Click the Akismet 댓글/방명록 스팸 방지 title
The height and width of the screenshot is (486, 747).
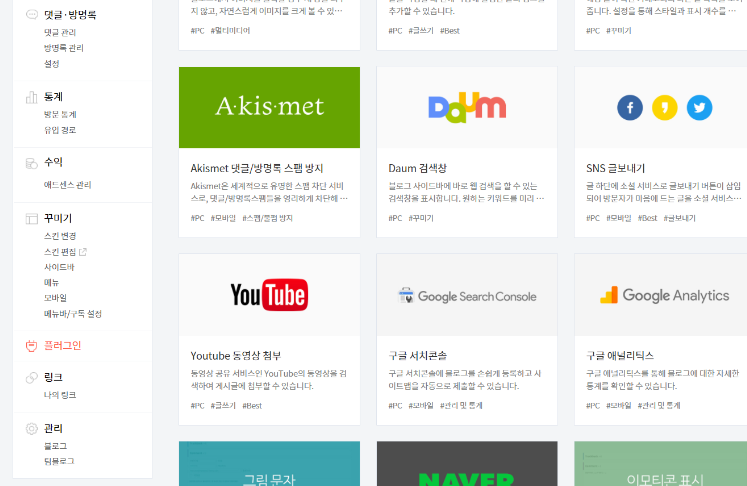tap(257, 168)
